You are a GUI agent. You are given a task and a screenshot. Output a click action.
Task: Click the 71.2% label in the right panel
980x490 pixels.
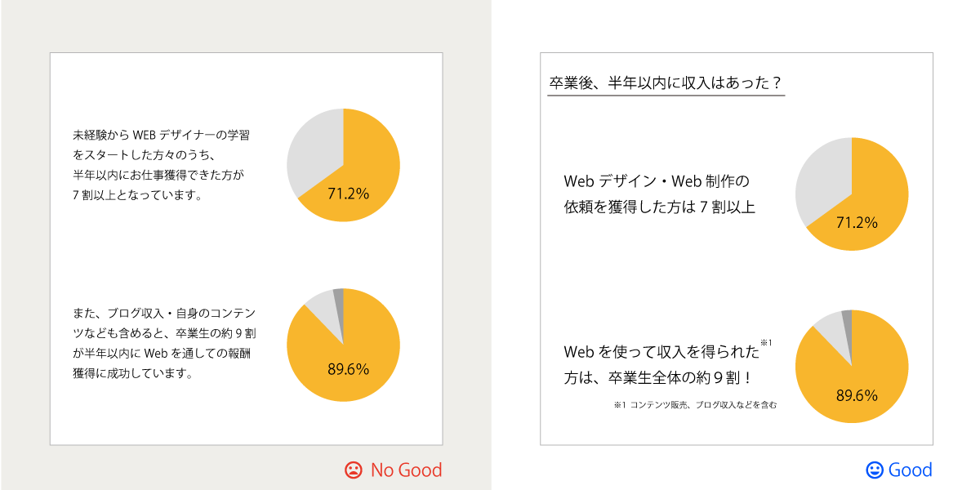(x=857, y=222)
